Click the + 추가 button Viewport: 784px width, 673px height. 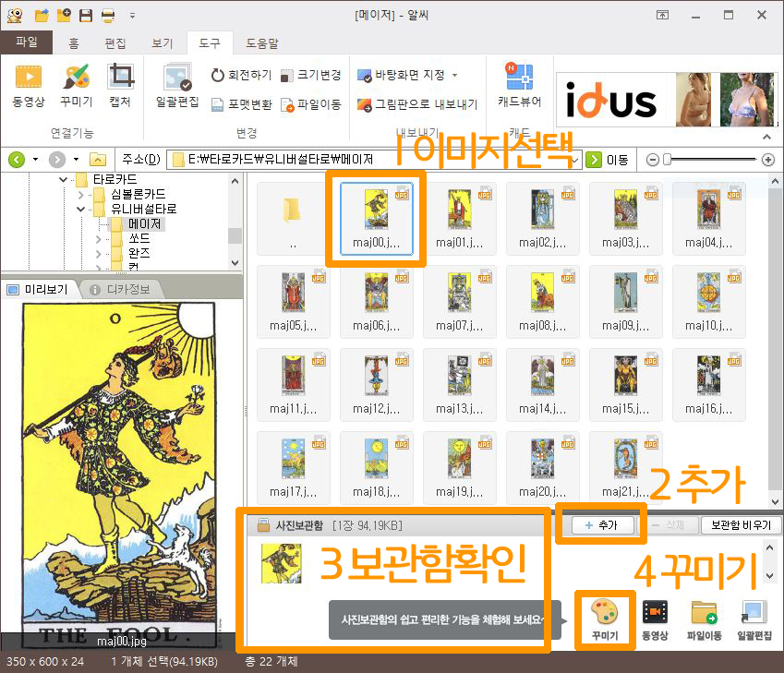click(602, 525)
